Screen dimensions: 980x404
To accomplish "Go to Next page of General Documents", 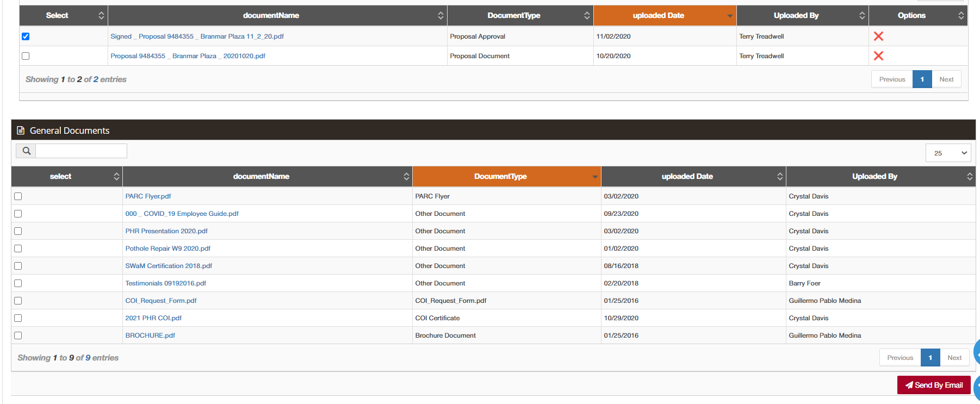I will [954, 358].
